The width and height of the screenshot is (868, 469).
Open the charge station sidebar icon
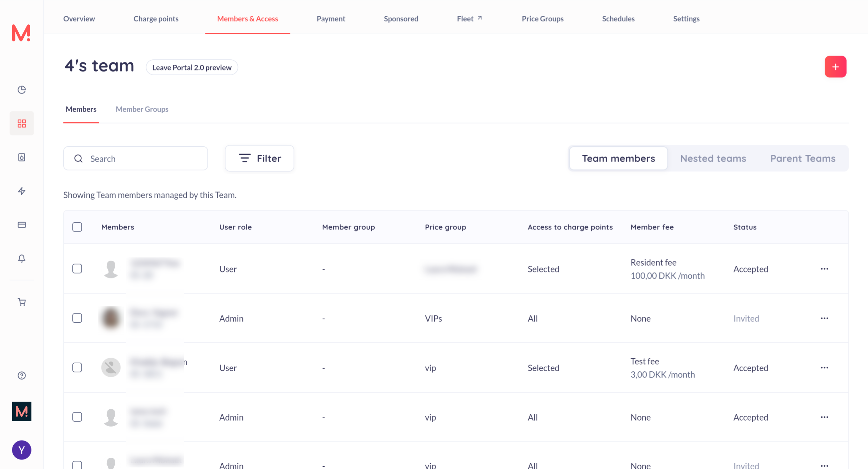pyautogui.click(x=22, y=157)
